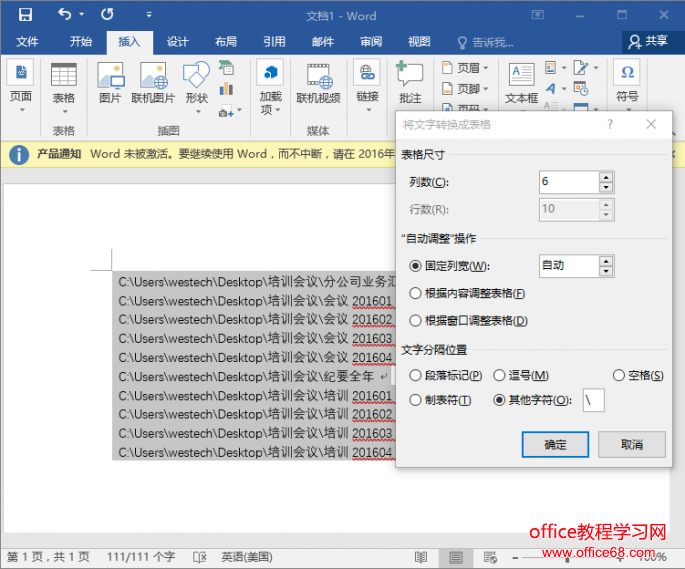Increase the 列数 column count
Viewport: 685px width, 569px height.
606,177
